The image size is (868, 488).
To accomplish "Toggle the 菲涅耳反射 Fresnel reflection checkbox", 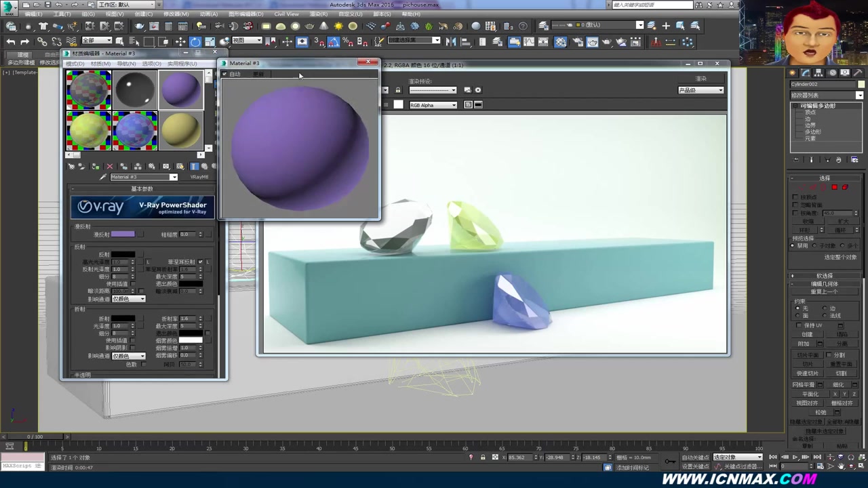I will pyautogui.click(x=200, y=262).
